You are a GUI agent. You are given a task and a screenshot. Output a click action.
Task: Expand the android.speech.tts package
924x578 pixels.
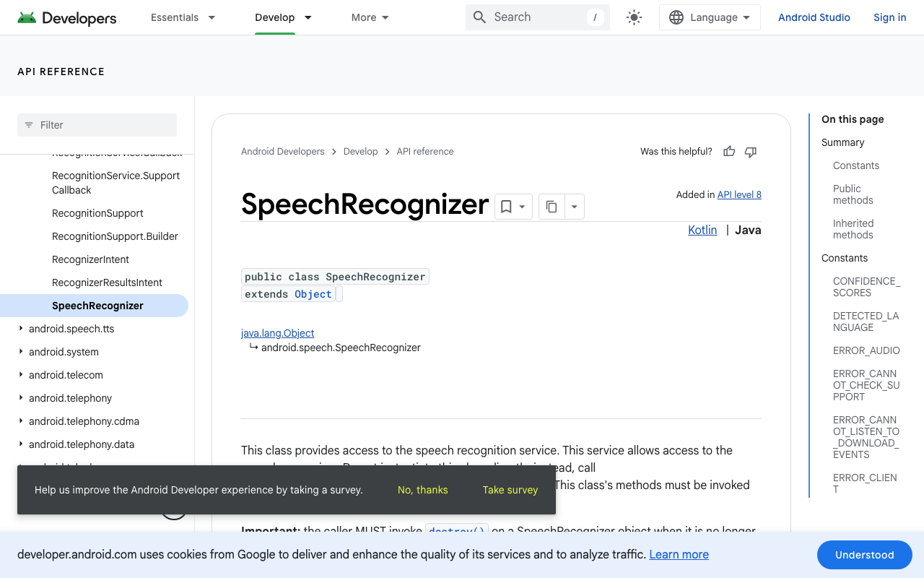pos(21,329)
